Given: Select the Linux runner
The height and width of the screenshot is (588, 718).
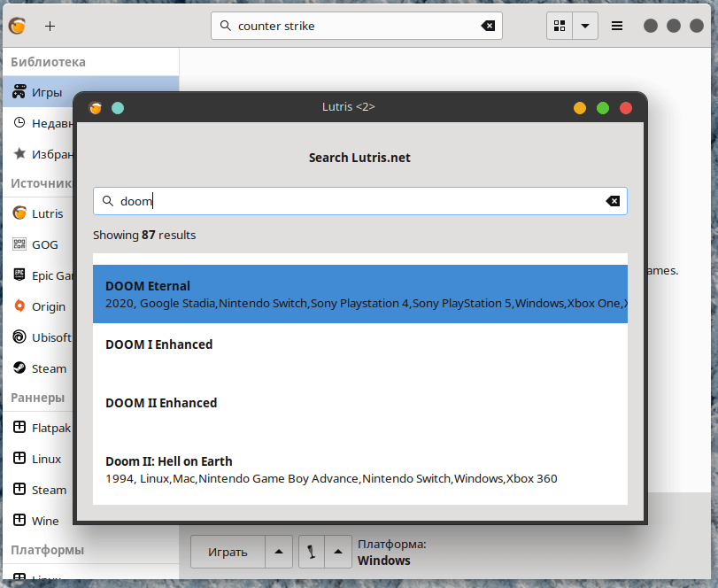Looking at the screenshot, I should pos(38,459).
